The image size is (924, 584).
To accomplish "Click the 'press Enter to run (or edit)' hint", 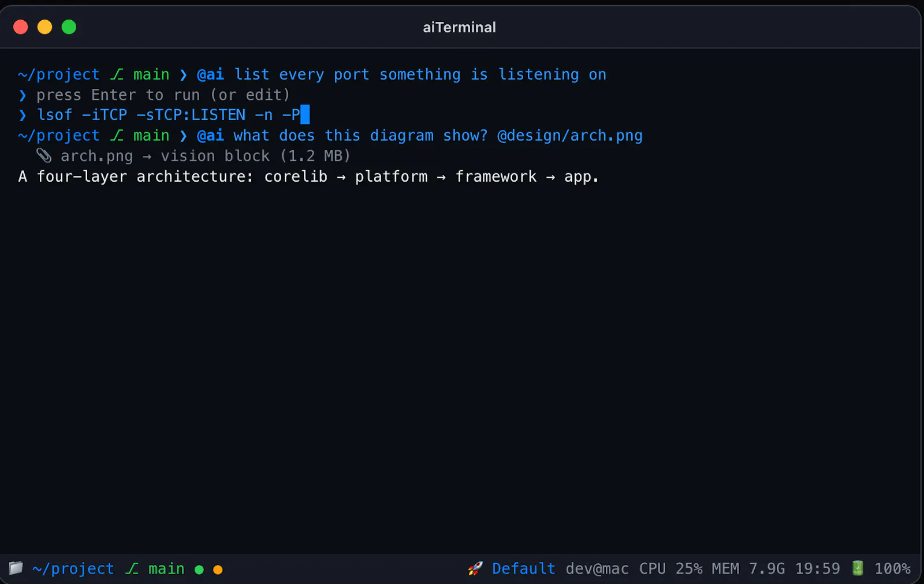I will (163, 95).
